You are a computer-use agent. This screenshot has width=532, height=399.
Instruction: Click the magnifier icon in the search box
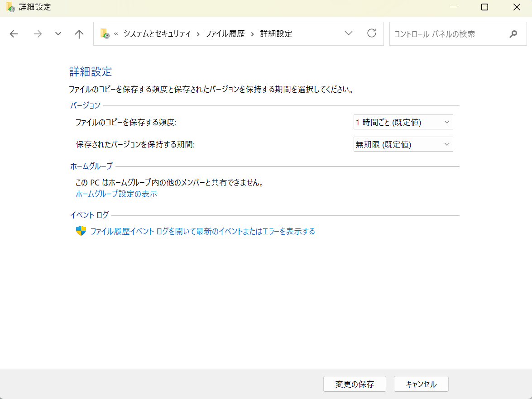click(x=513, y=34)
